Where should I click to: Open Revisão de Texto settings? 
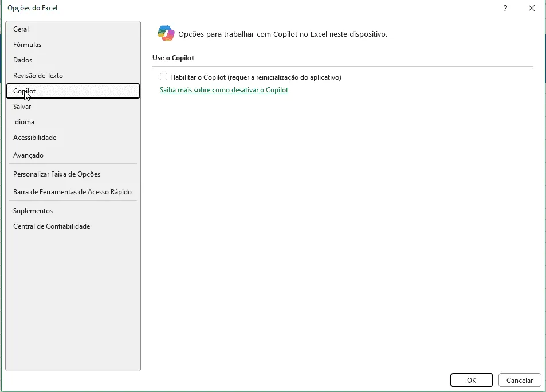tap(73, 76)
